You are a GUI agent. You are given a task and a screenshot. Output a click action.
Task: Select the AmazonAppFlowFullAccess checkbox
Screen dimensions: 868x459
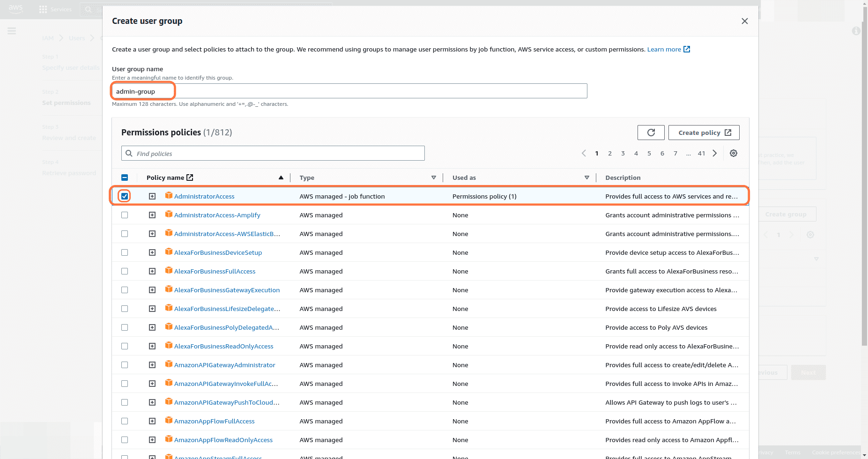125,421
